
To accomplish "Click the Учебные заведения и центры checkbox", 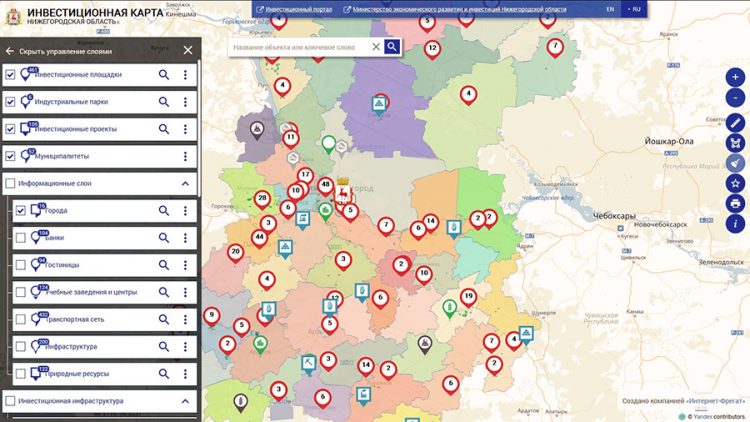I will click(20, 292).
